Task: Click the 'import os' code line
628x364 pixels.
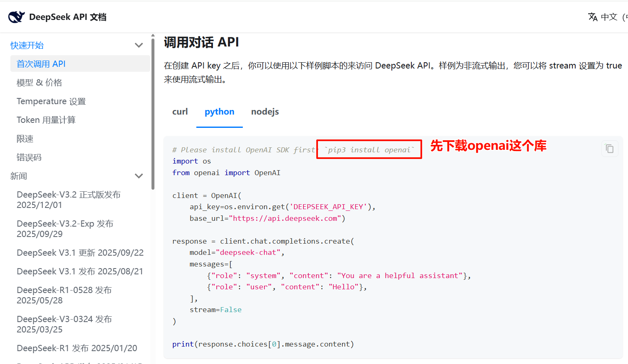Action: (x=191, y=161)
